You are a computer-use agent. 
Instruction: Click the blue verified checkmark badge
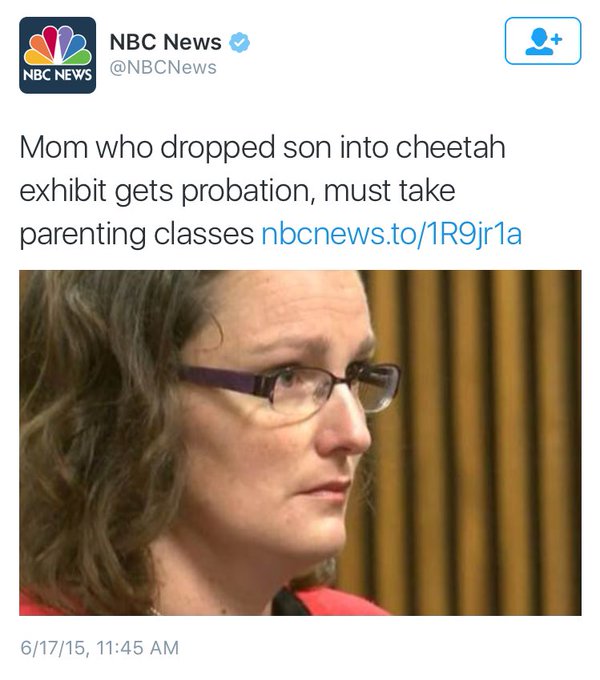click(239, 42)
